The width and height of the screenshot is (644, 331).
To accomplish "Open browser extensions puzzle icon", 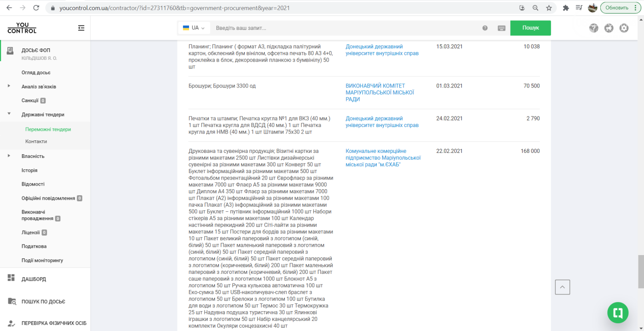I will pos(566,8).
